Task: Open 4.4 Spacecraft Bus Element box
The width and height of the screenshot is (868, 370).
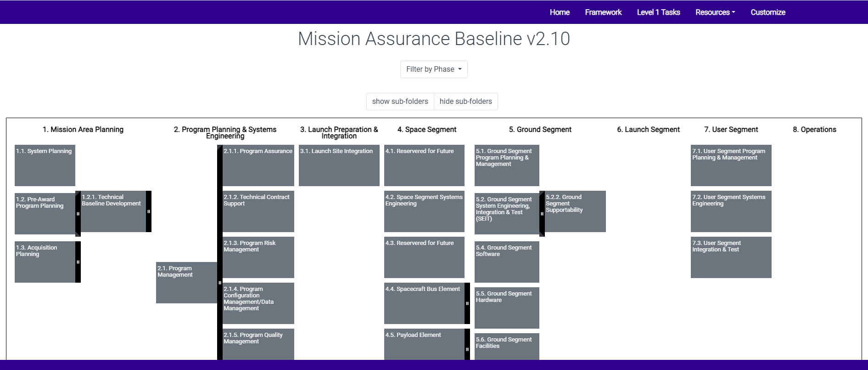Action: click(424, 303)
